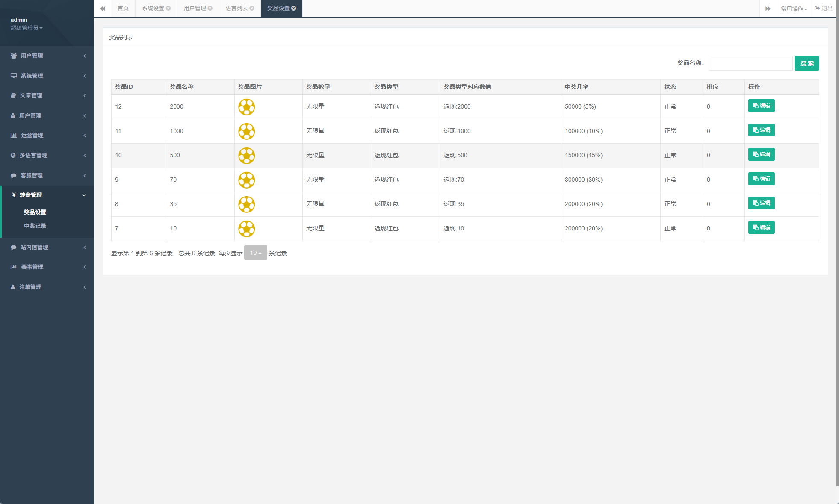Screen dimensions: 839x504
Task: Click the tabs scroll-right double arrow icon
Action: tap(768, 9)
